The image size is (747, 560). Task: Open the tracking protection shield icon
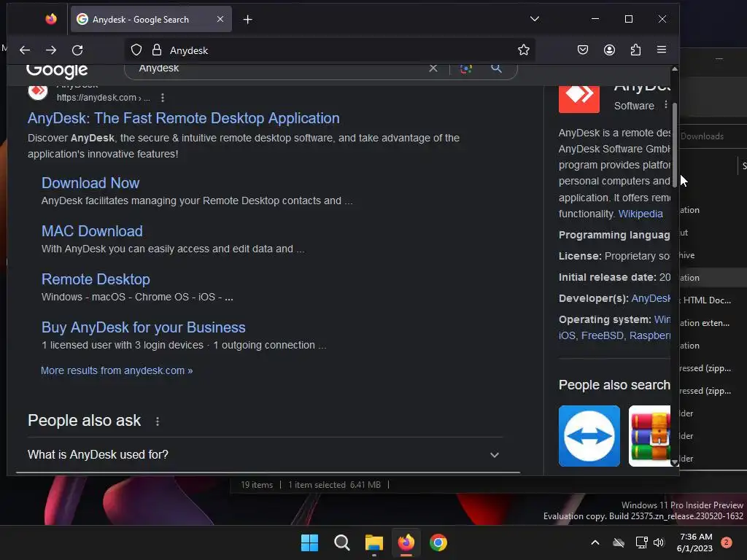[x=136, y=50]
